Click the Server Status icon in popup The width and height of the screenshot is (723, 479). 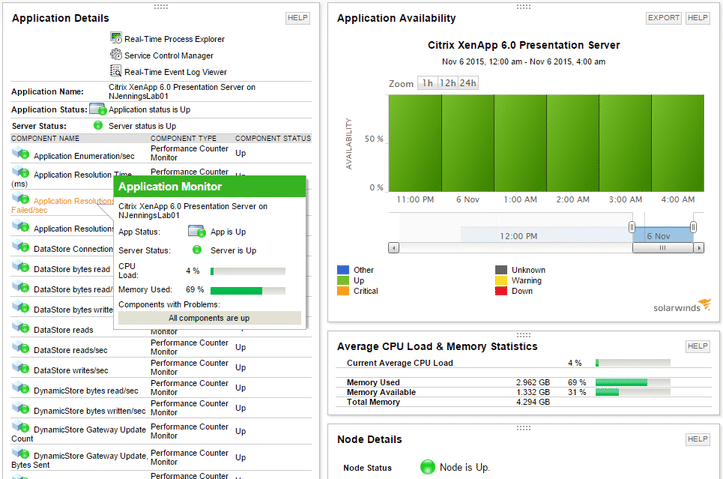click(x=197, y=249)
